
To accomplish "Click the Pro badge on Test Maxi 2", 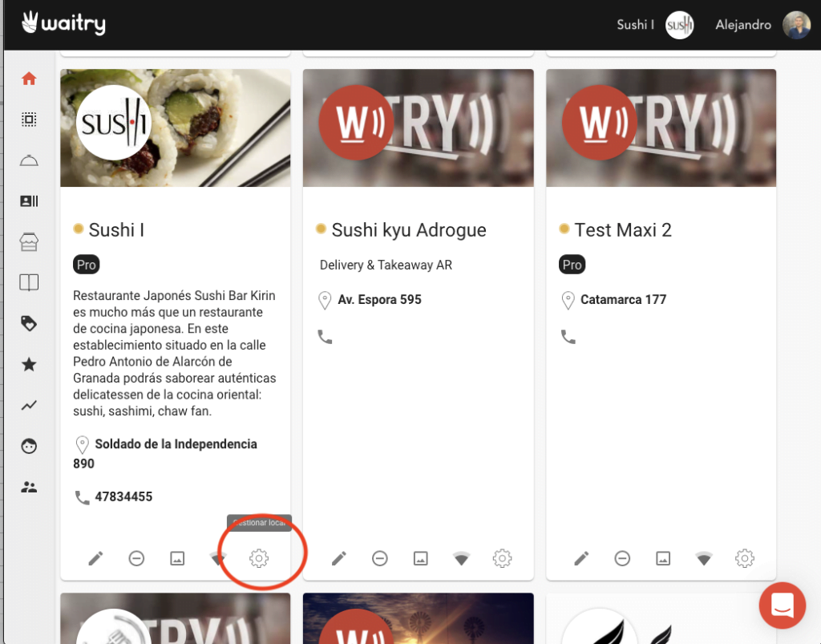I will pyautogui.click(x=572, y=265).
